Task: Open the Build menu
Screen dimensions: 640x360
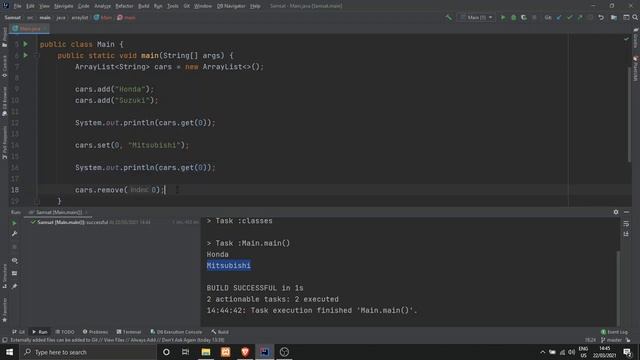Action: point(144,6)
